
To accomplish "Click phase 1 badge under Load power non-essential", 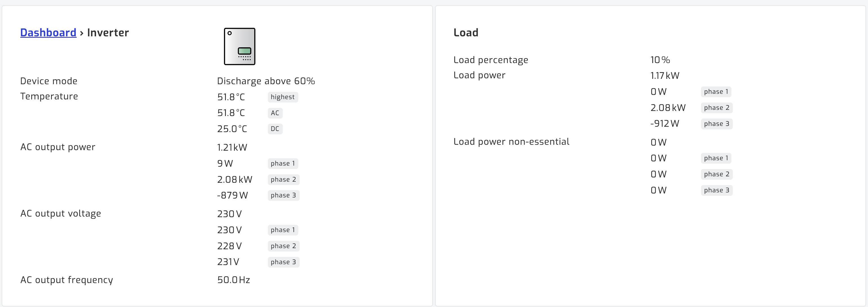I will coord(716,158).
